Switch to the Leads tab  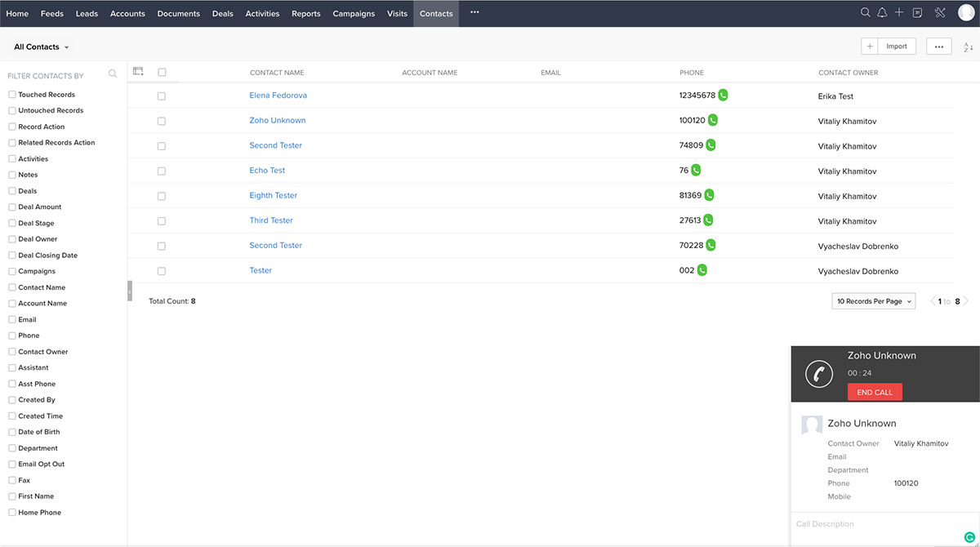click(87, 14)
